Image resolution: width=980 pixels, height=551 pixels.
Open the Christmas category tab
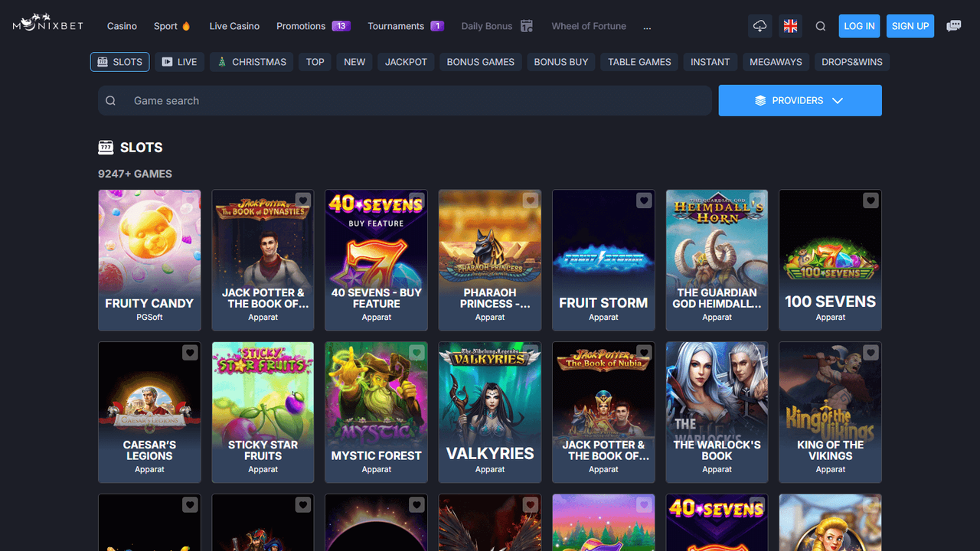[x=252, y=62]
